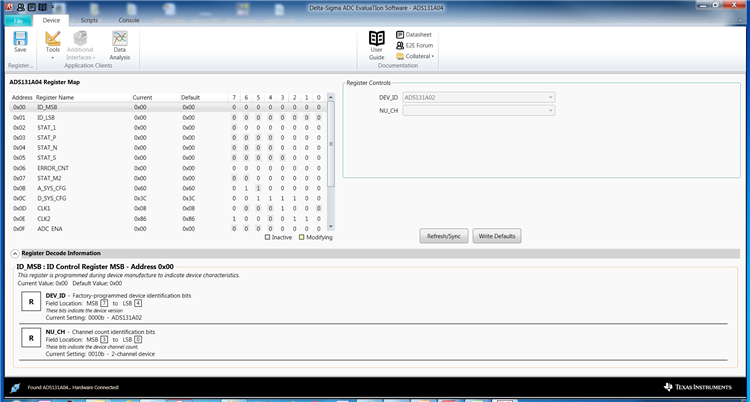750x402 pixels.
Task: Click the Register Name column header
Action: click(x=55, y=98)
